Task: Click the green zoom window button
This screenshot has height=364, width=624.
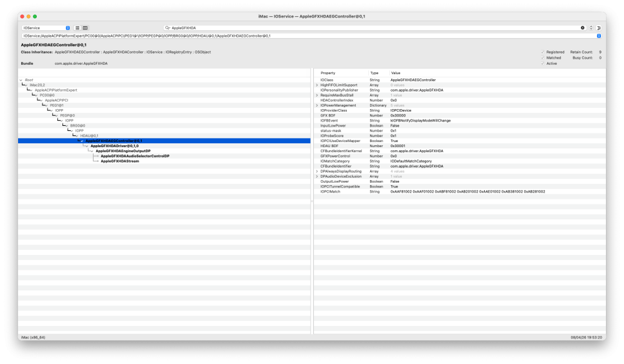Action: coord(35,16)
